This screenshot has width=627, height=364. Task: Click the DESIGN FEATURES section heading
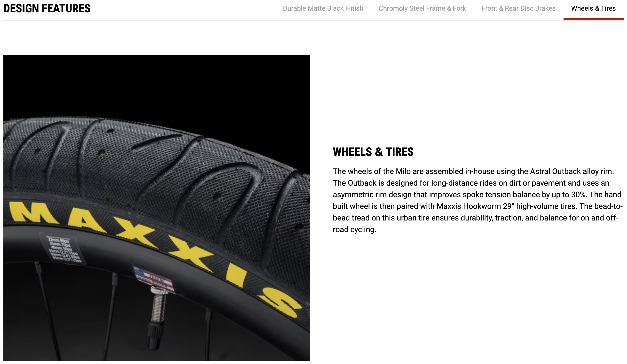coord(47,8)
